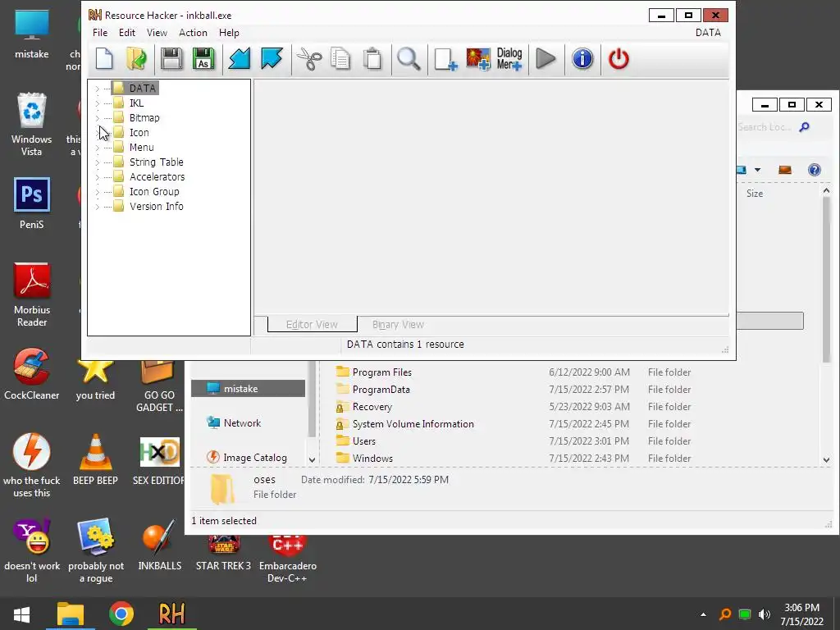
Task: Click the Copy toolbar icon
Action: (340, 58)
